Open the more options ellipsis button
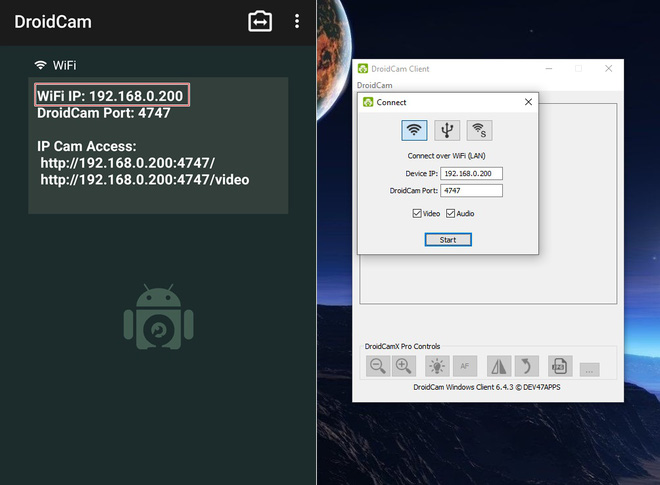The height and width of the screenshot is (485, 660). (589, 370)
